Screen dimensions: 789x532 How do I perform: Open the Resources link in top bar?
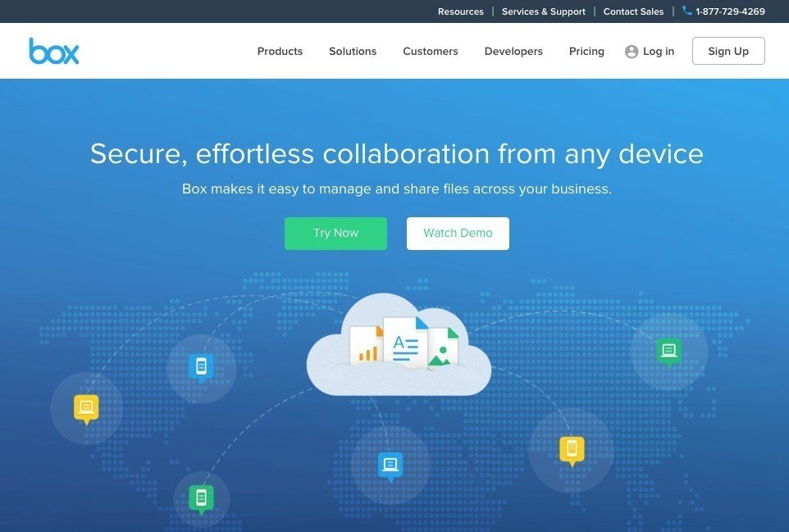pyautogui.click(x=460, y=11)
